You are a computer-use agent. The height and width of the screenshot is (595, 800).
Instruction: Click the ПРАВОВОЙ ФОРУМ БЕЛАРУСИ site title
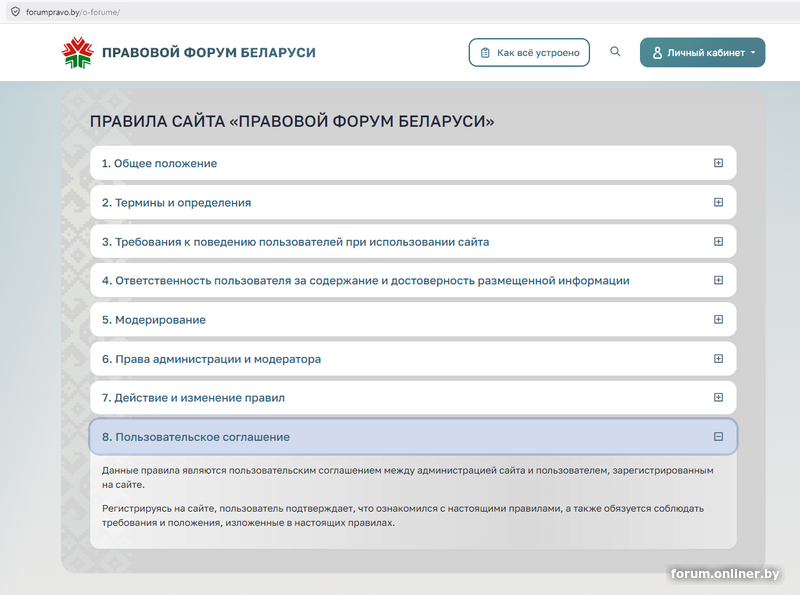(x=208, y=52)
